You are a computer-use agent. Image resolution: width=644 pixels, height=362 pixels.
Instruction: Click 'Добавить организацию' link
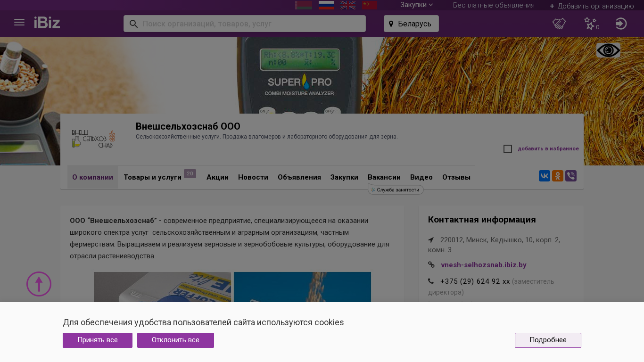[595, 6]
